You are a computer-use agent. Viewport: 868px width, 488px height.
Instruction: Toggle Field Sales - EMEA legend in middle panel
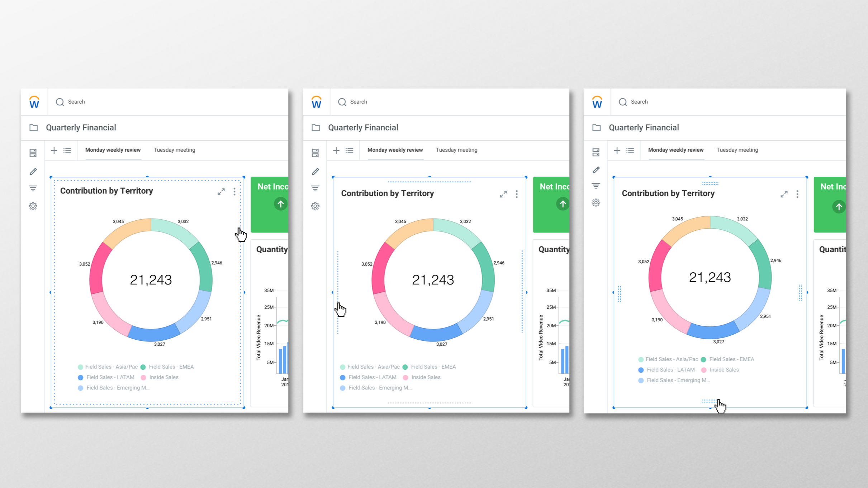[433, 367]
